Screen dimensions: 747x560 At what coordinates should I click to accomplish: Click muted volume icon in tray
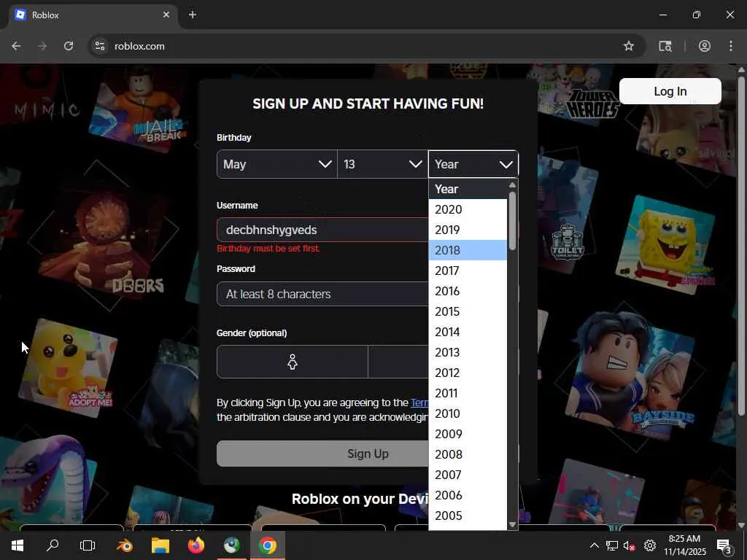pos(630,545)
